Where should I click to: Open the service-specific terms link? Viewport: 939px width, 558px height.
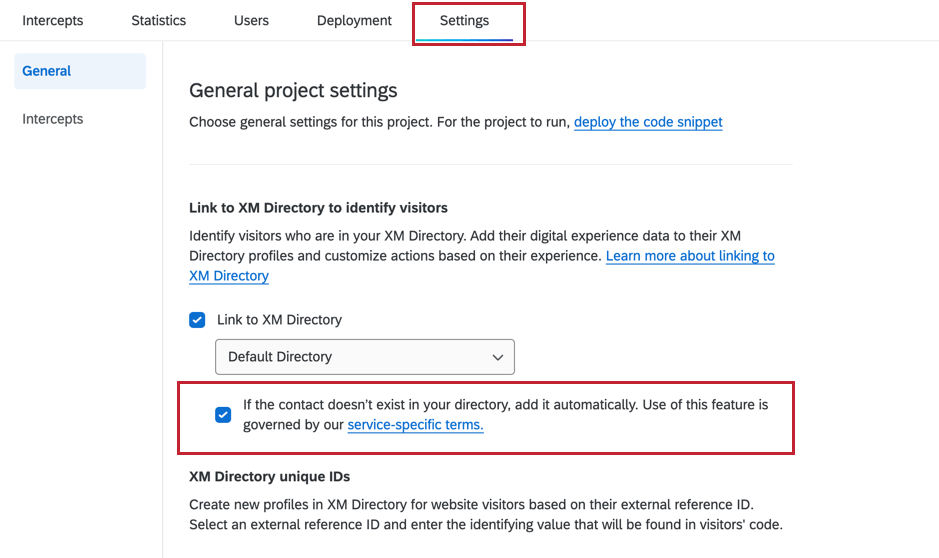(x=416, y=424)
